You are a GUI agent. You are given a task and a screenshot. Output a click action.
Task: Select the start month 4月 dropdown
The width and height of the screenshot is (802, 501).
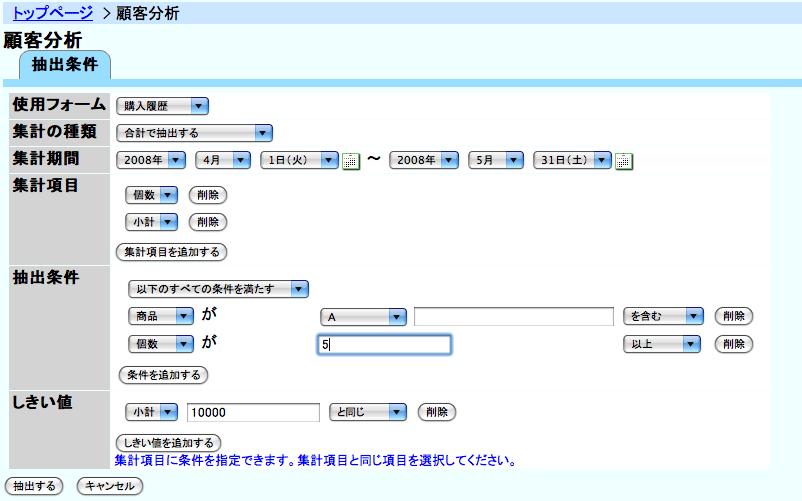coord(220,160)
